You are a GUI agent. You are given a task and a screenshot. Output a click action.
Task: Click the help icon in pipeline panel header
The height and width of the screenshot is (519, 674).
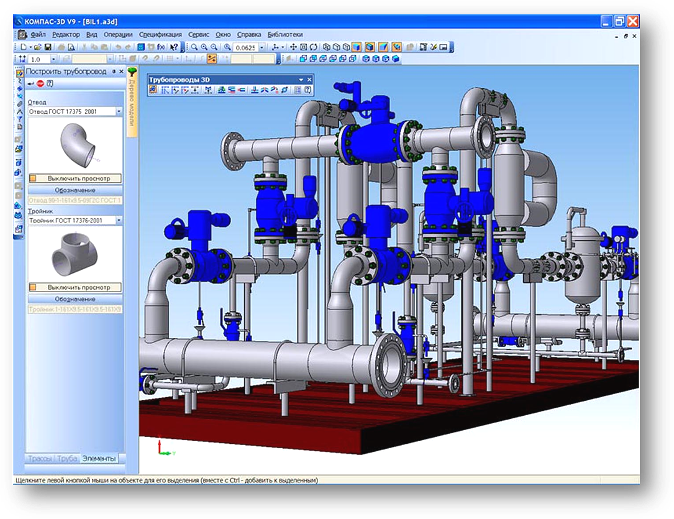tap(51, 84)
